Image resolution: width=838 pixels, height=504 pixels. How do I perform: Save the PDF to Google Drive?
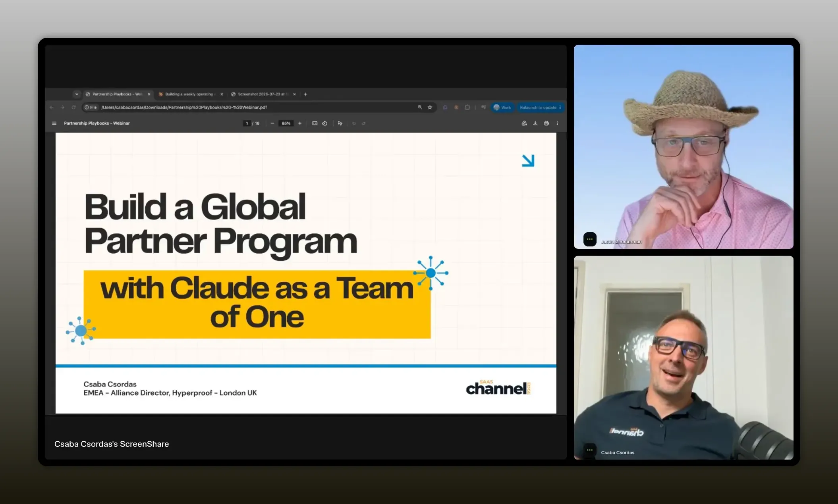pyautogui.click(x=524, y=123)
